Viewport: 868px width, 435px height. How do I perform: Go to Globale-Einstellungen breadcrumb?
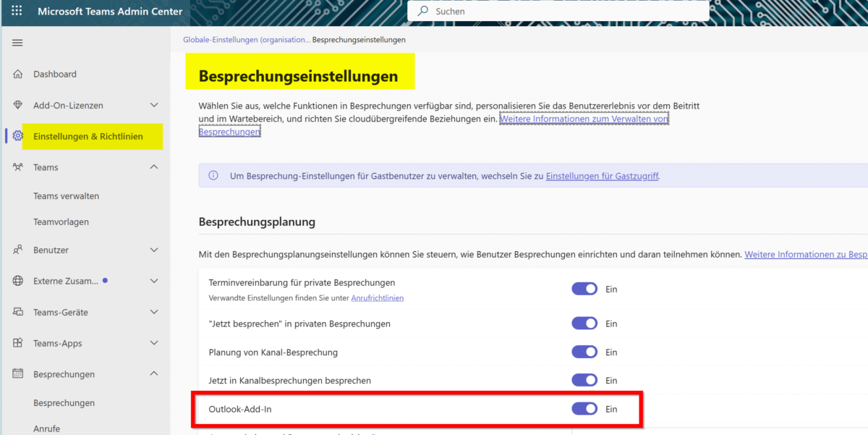point(247,40)
